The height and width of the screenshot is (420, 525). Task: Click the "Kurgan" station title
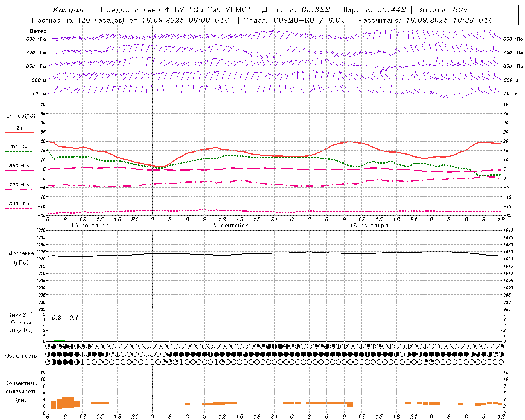pos(68,10)
